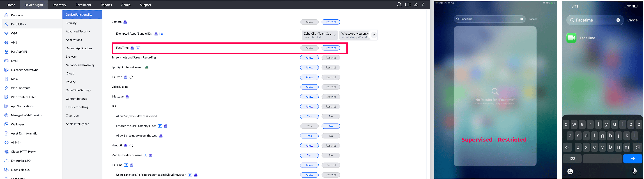Tap the space bar on iPhone keyboard

[602, 159]
